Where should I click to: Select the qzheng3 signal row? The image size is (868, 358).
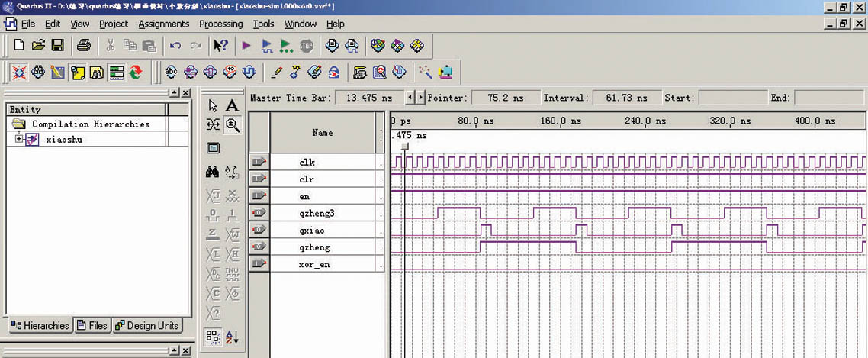(x=317, y=214)
